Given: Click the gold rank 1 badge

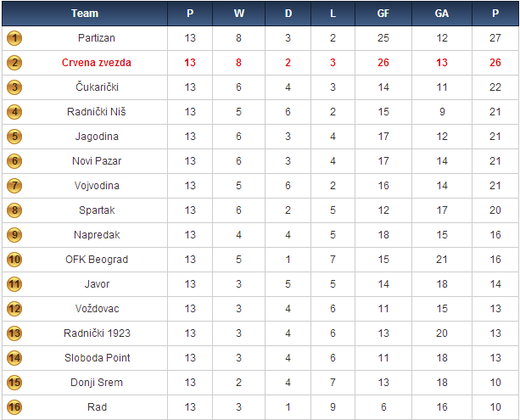Looking at the screenshot, I should (x=14, y=38).
